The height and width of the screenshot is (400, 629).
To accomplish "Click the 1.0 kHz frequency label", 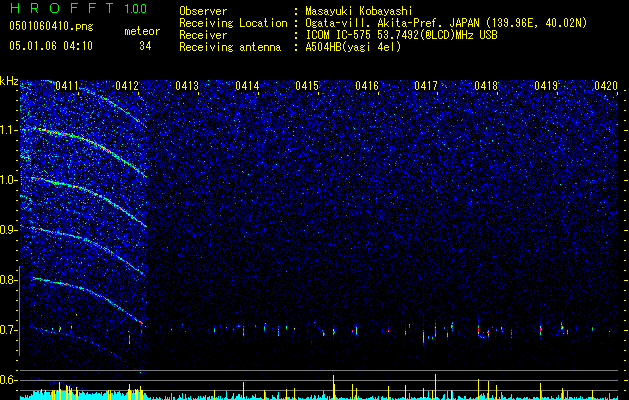I will click(x=9, y=180).
